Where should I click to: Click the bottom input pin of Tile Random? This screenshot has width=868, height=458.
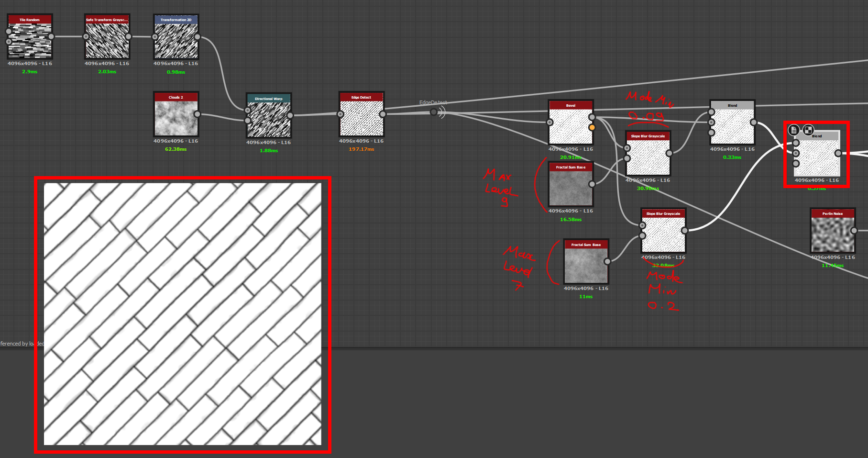9,42
